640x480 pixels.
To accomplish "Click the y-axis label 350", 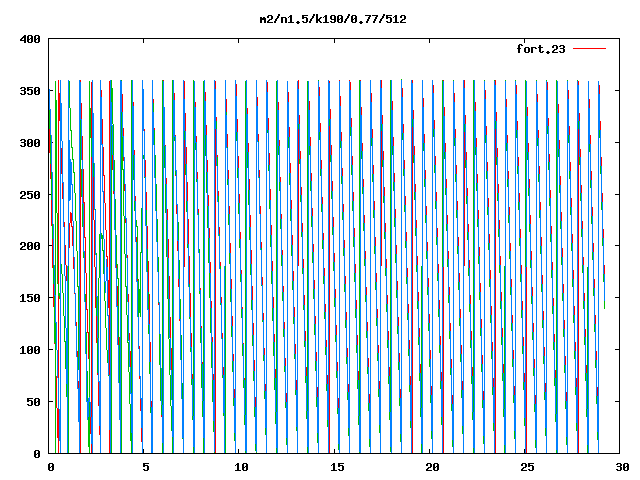I will coord(30,91).
